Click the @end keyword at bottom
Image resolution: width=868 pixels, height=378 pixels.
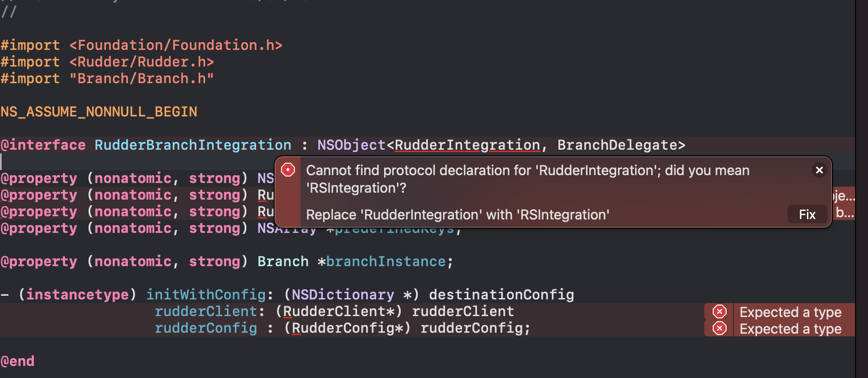tap(18, 361)
